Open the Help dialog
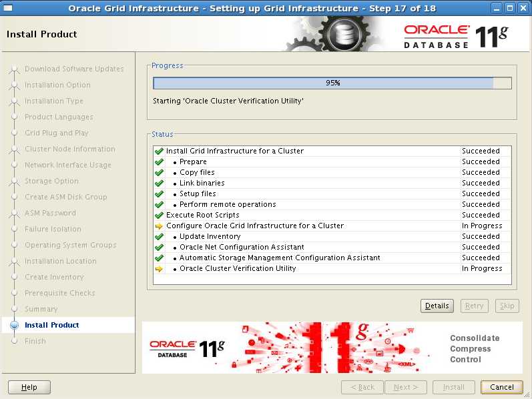532x399 pixels. 29,387
